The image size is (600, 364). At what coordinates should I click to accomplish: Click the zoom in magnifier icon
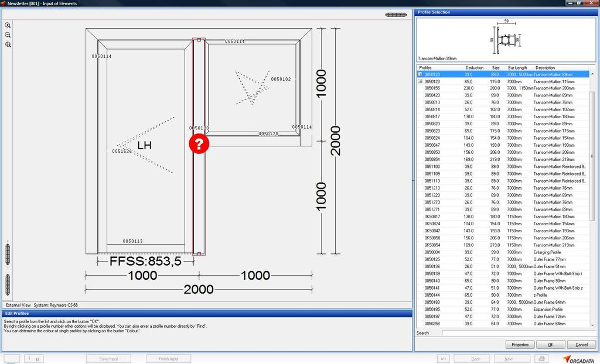click(8, 25)
